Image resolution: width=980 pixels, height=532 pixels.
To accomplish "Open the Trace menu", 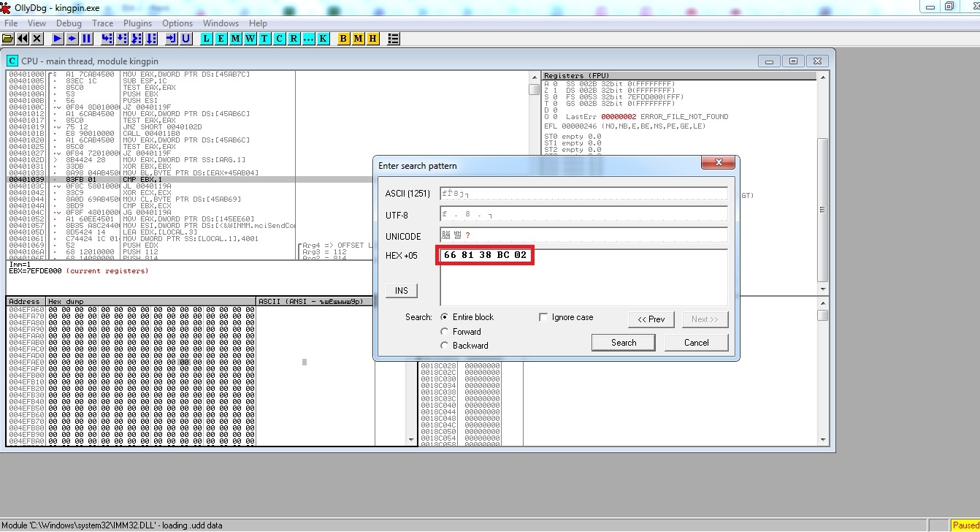I will click(x=103, y=23).
